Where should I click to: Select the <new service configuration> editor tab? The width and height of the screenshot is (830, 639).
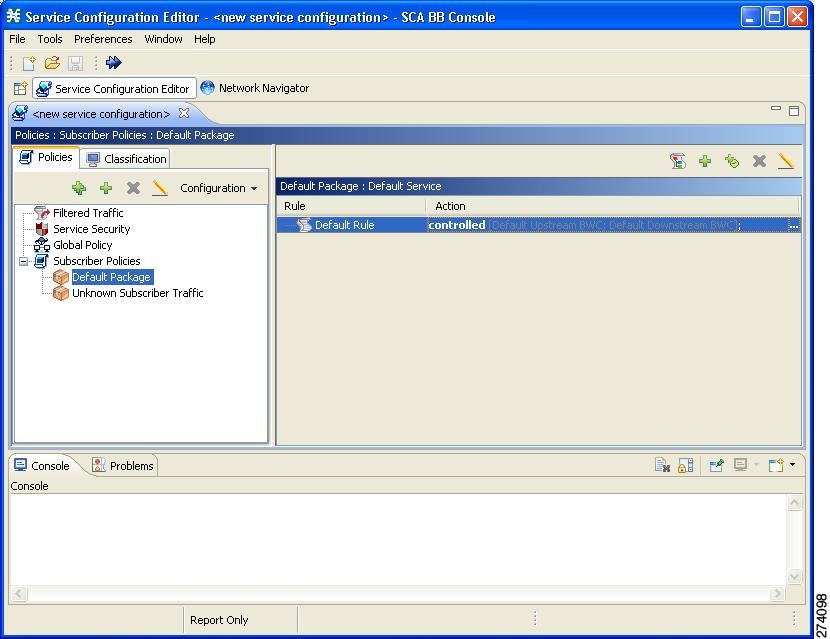point(101,114)
